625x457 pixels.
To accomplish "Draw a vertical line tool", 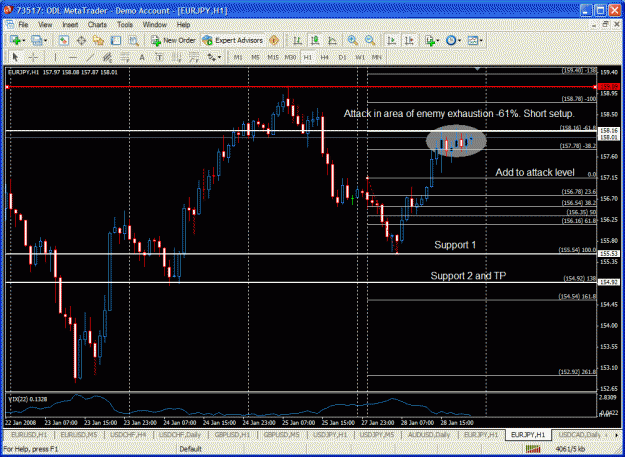I will tap(55, 57).
